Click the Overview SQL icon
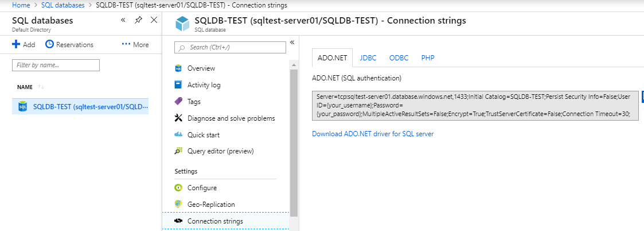 pos(178,68)
